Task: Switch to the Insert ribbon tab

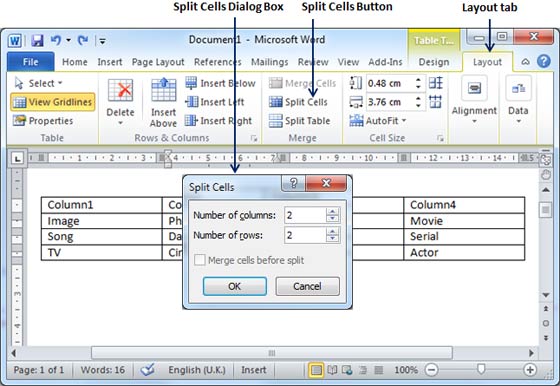Action: 110,62
